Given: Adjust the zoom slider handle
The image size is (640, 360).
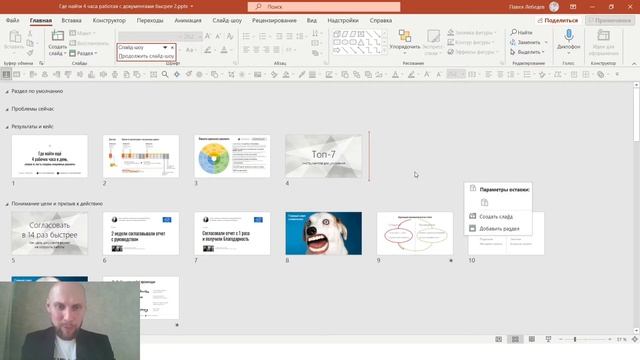Looking at the screenshot, I should pos(575,339).
